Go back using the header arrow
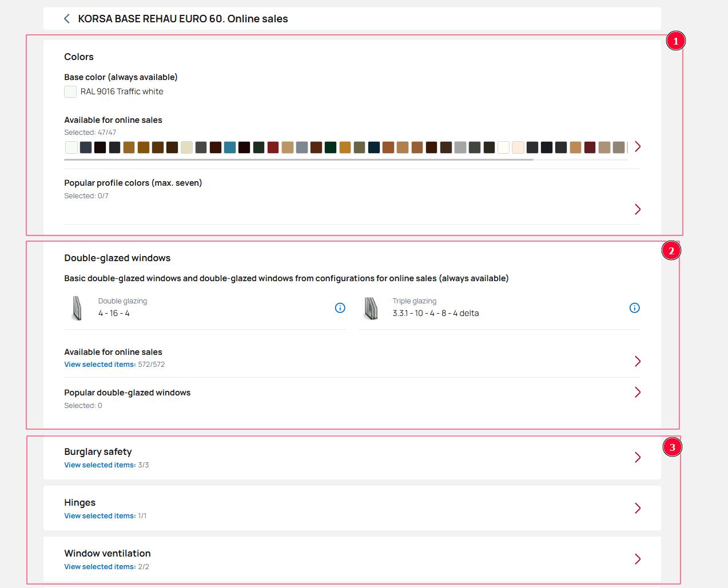Image resolution: width=728 pixels, height=588 pixels. (x=67, y=19)
